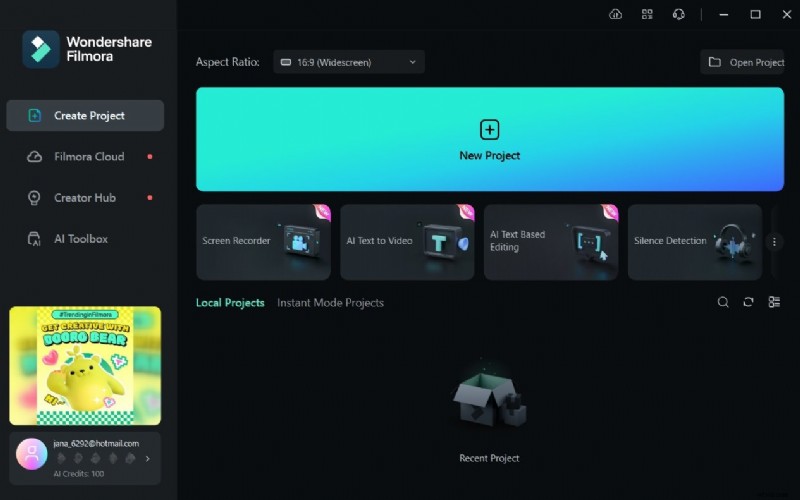
Task: Open the cloud download icon in title bar
Action: 615,14
